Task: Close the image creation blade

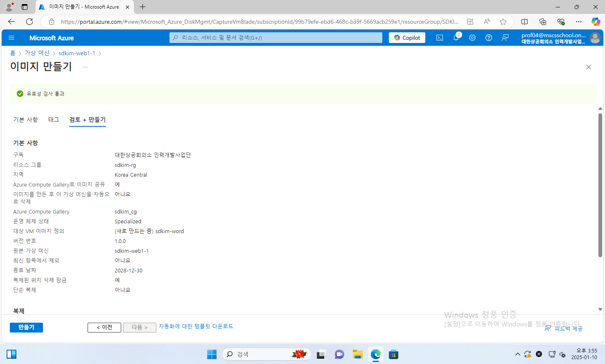Action: tap(589, 67)
